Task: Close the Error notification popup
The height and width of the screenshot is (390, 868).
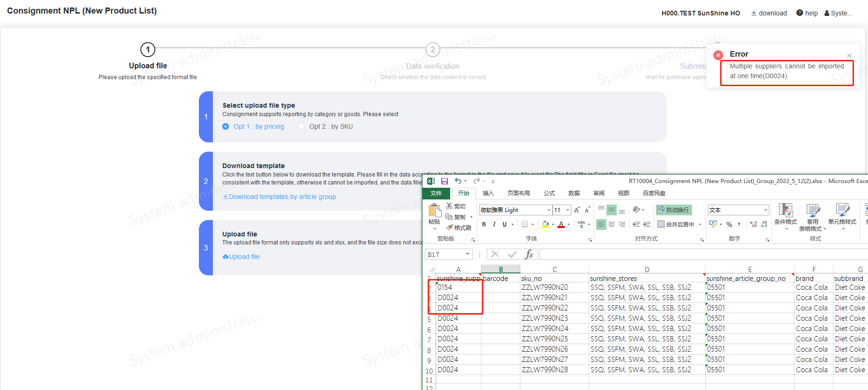Action: 849,56
